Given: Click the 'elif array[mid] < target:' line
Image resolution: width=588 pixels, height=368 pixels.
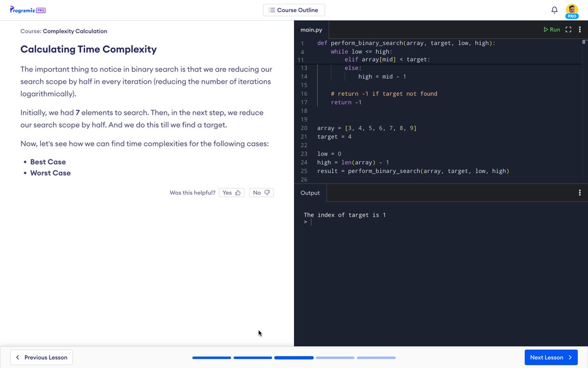Looking at the screenshot, I should click(x=387, y=59).
